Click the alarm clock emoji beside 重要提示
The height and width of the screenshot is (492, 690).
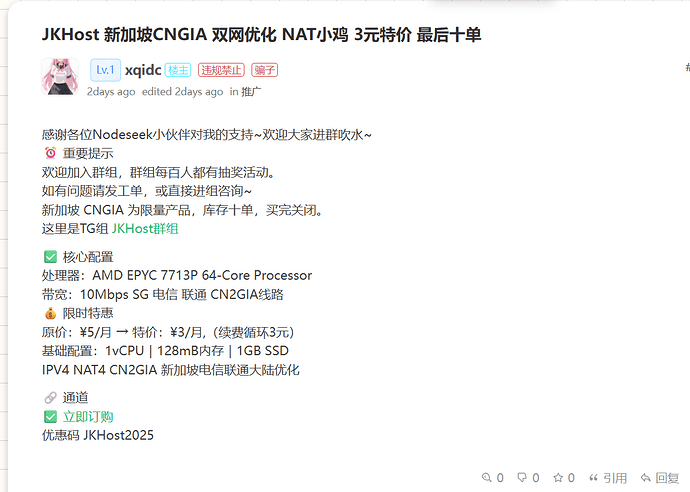(x=51, y=153)
